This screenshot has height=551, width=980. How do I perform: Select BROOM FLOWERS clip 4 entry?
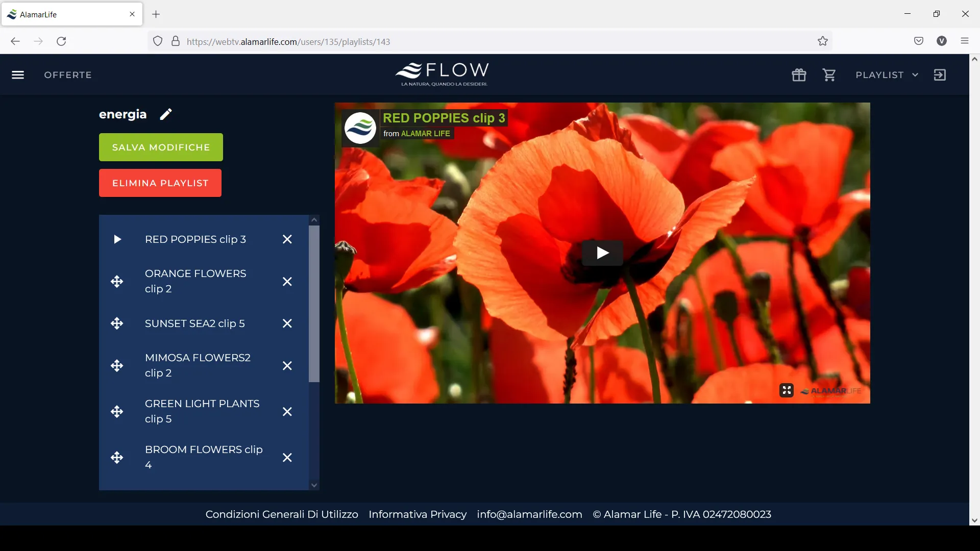pos(204,457)
